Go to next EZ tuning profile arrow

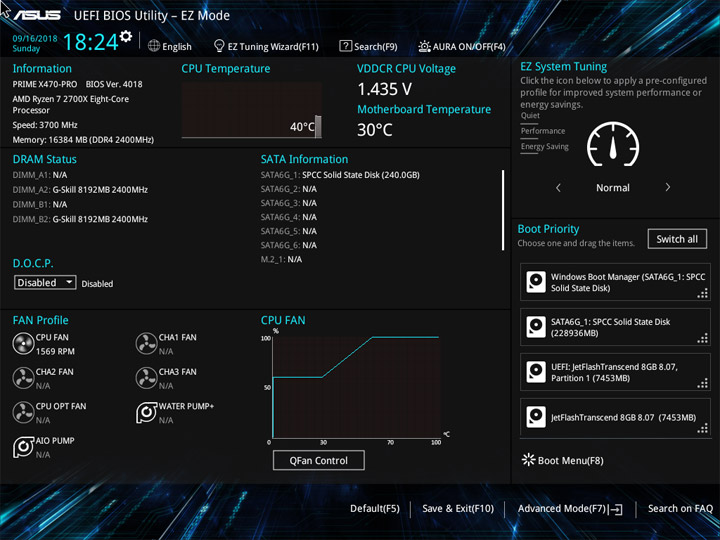click(668, 187)
